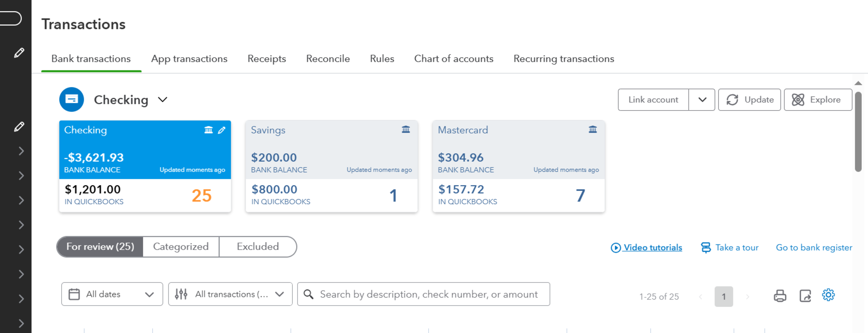Go to the next page arrow
The image size is (868, 333).
(747, 297)
